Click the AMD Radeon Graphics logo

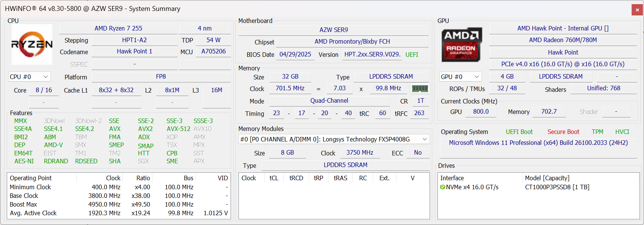point(462,44)
